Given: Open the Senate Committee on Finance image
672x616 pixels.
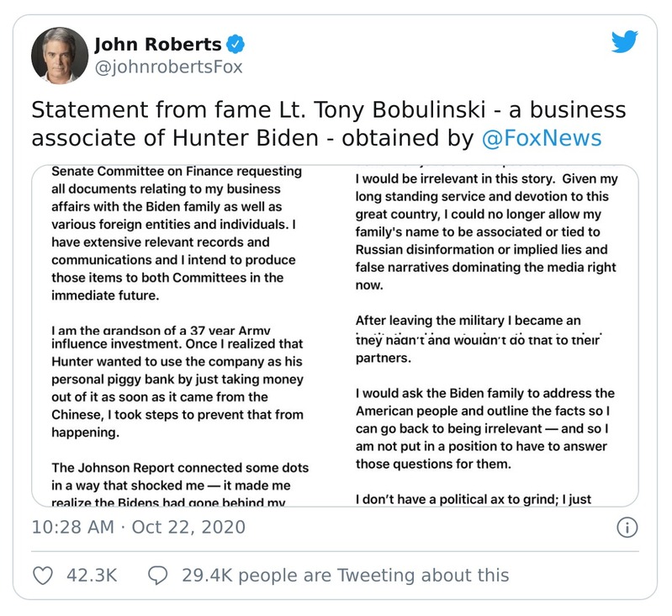Looking at the screenshot, I should 183,244.
